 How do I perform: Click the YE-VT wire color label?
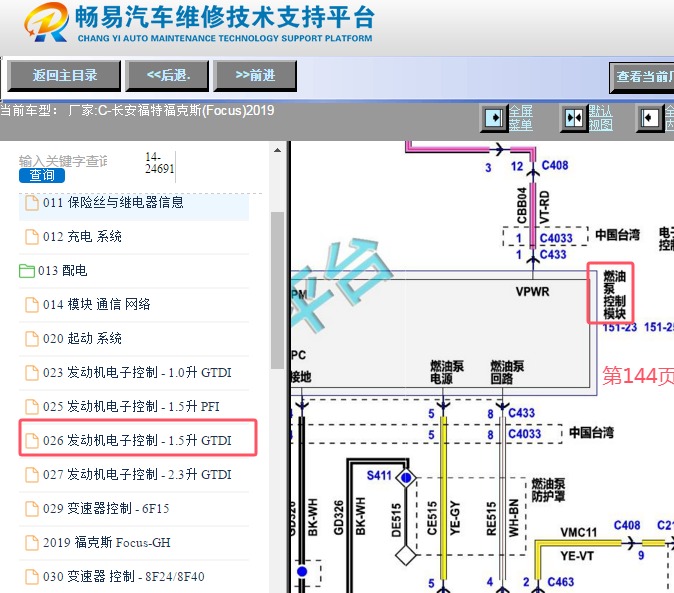577,556
